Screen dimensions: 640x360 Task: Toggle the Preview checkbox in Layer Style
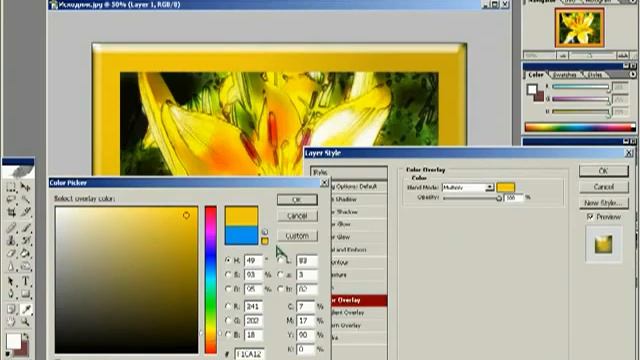[x=590, y=217]
